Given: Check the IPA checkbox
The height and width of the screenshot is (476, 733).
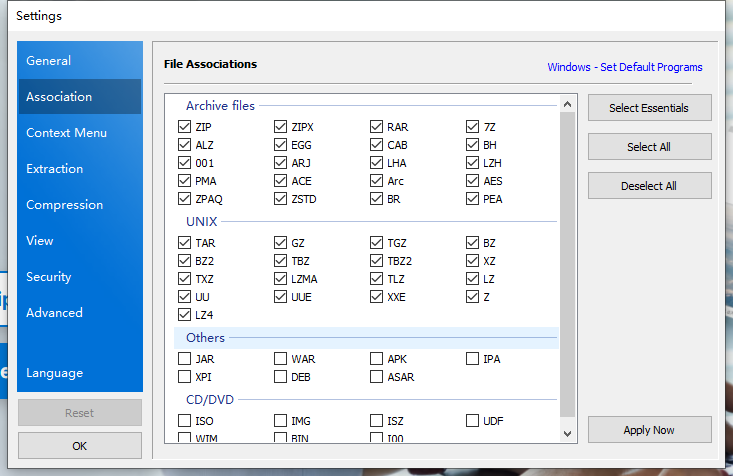Looking at the screenshot, I should pos(473,359).
